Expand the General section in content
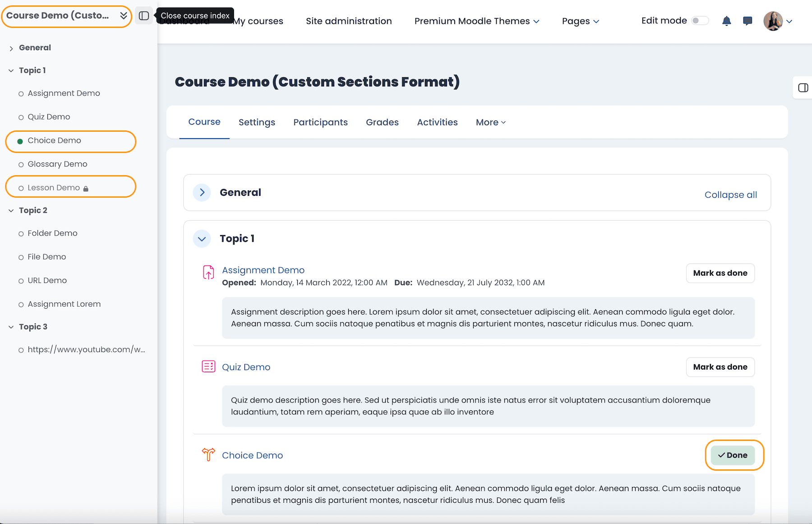This screenshot has height=524, width=812. [x=202, y=193]
